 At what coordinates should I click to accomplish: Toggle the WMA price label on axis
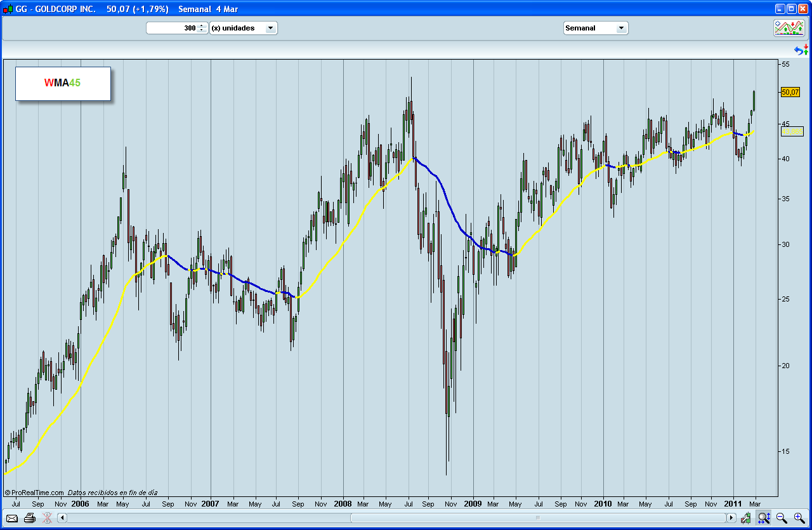coord(791,131)
